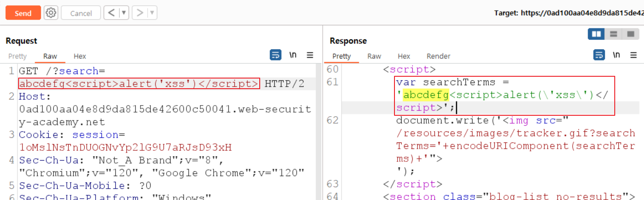Viewport: 644px width, 200px height.
Task: Toggle \n non-printable characters in Response panel
Action: pos(617,55)
